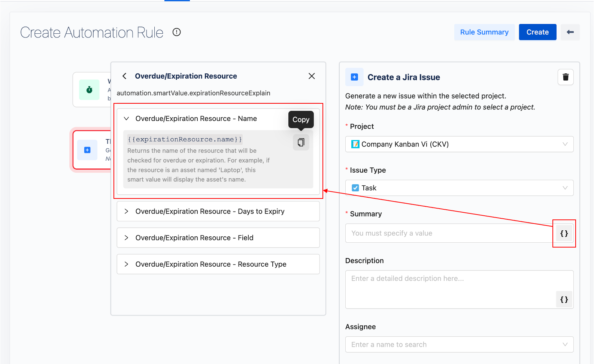Delete the Create a Jira Issue action
Screen dimensions: 594x364
click(566, 77)
